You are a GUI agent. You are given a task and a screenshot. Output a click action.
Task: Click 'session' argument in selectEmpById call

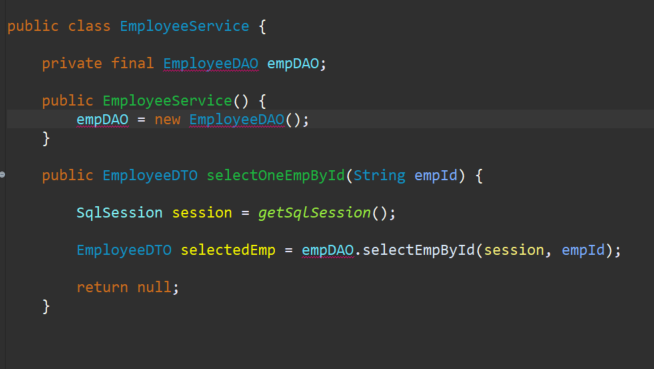pyautogui.click(x=514, y=250)
